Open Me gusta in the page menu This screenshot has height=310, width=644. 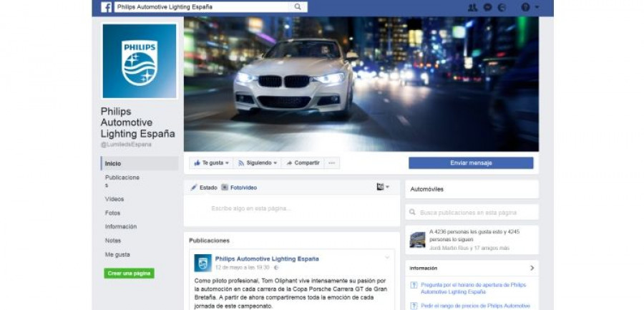(117, 254)
